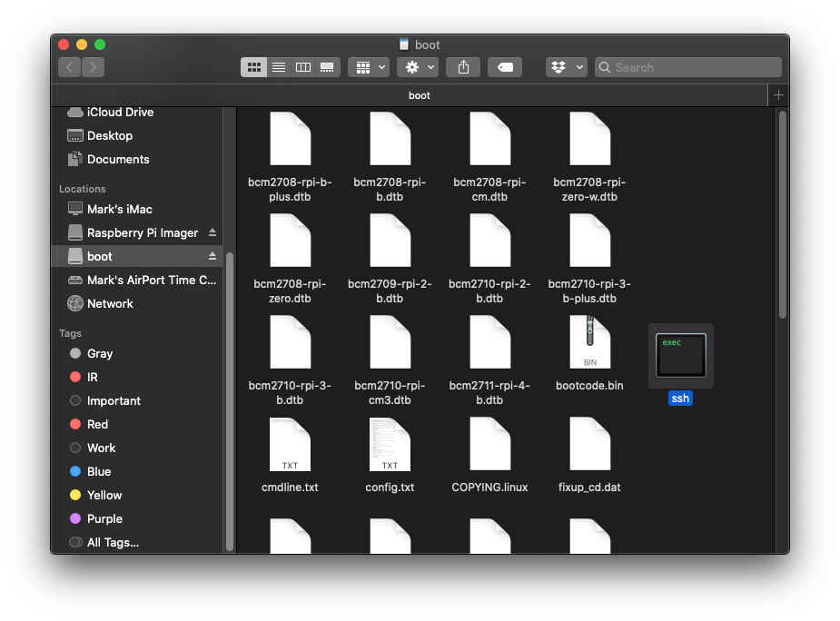Click the Edit Tags toolbar button
This screenshot has width=840, height=621.
505,66
